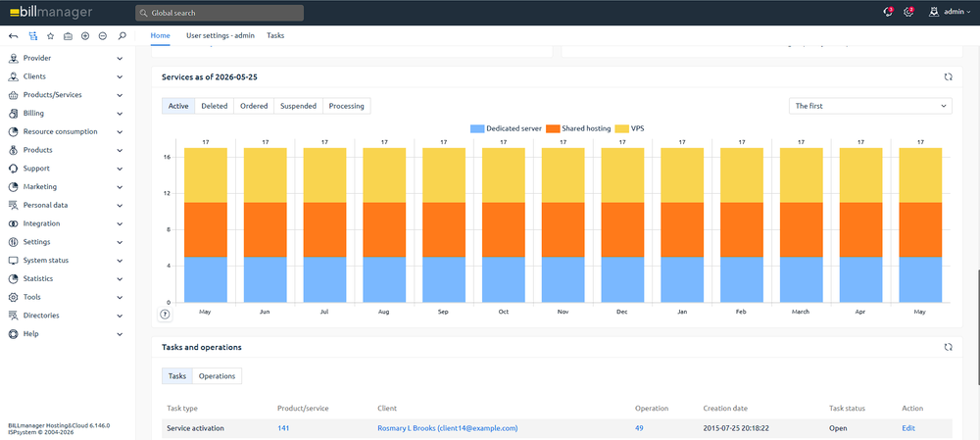This screenshot has height=440, width=980.
Task: Click the Billing menu icon
Action: click(13, 114)
